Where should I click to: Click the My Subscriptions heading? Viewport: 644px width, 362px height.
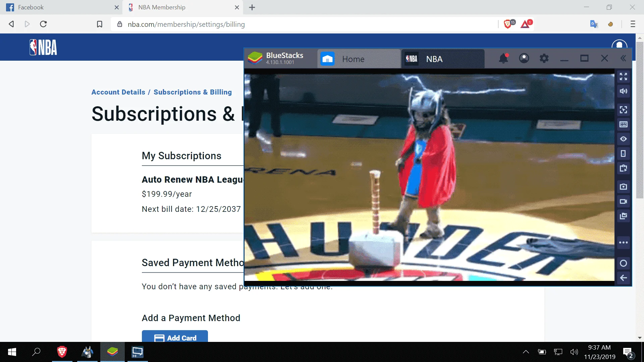click(181, 156)
